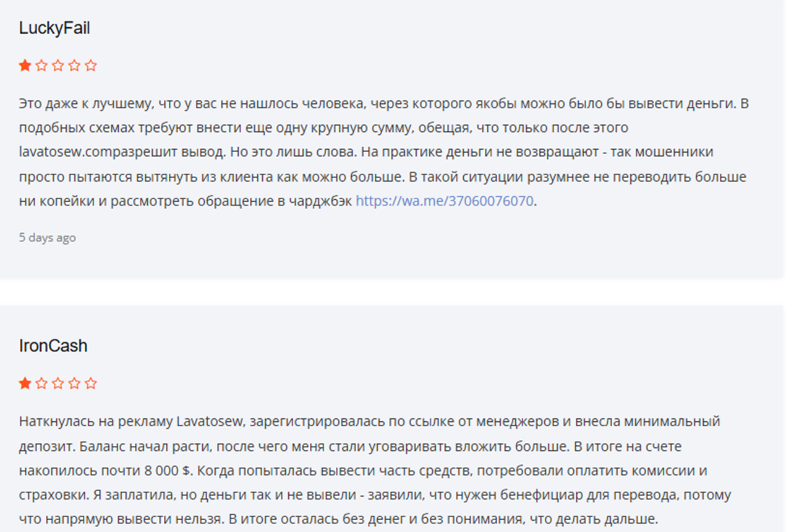Click the "5 days ago" timestamp
Image resolution: width=786 pixels, height=532 pixels.
(x=48, y=238)
